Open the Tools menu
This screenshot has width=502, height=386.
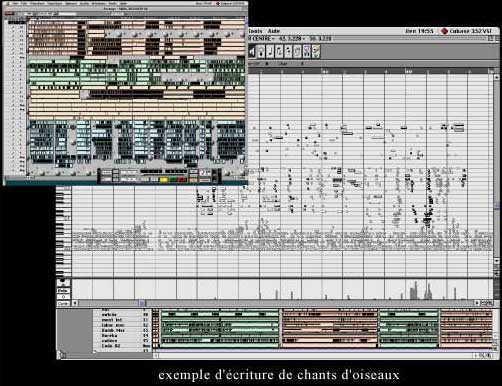pyautogui.click(x=255, y=31)
